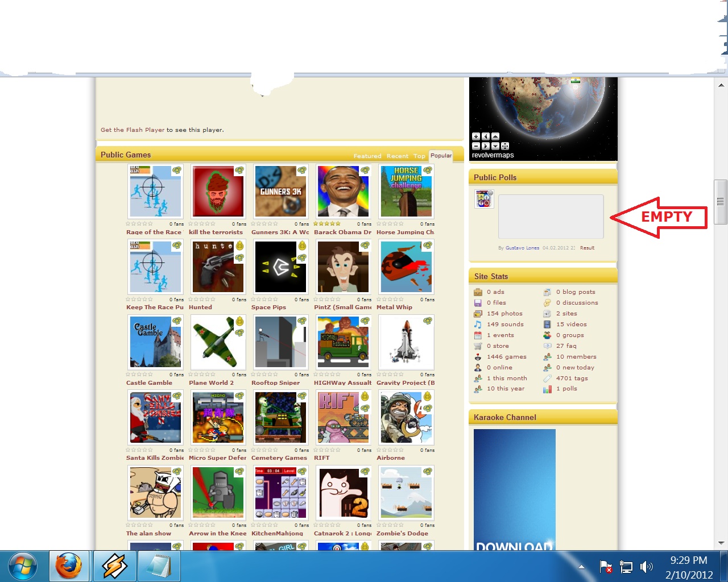Click the blog posts icon
Screen dimensions: 728x582
(x=547, y=292)
